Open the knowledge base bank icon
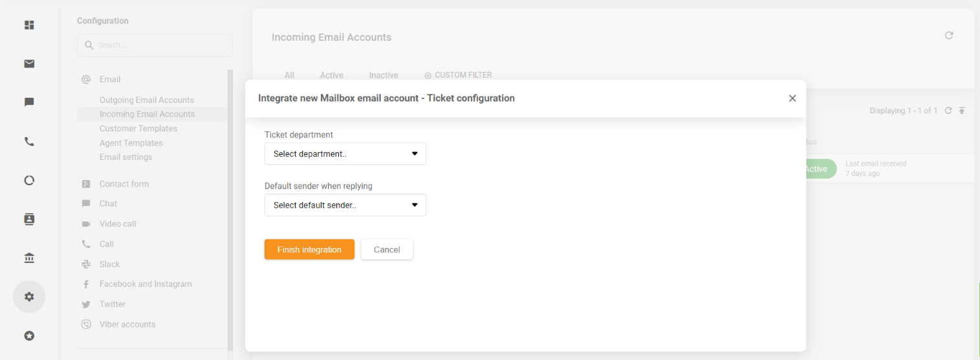 tap(29, 258)
